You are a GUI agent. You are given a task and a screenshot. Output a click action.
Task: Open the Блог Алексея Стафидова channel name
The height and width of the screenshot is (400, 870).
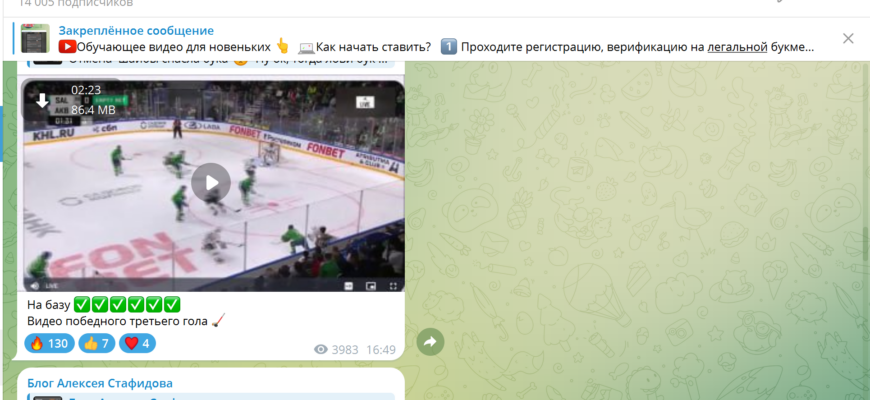pos(100,383)
